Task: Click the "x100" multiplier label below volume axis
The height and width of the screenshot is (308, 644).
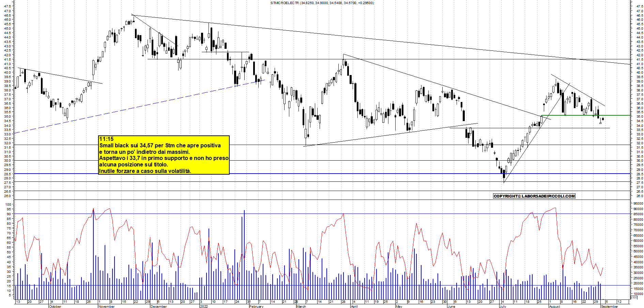Action: (x=634, y=297)
